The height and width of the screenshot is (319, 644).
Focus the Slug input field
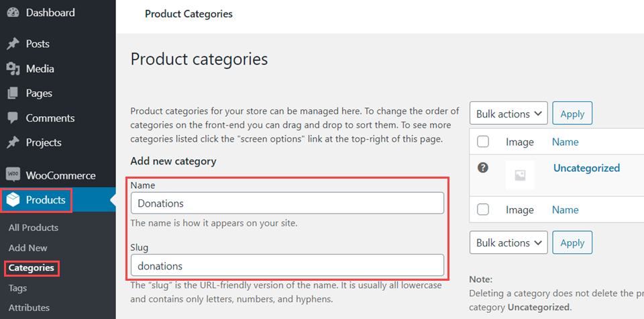[287, 265]
